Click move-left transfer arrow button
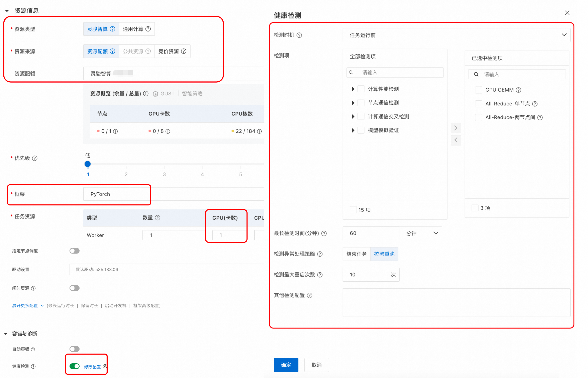Viewport: 588px width, 378px height. [x=456, y=140]
